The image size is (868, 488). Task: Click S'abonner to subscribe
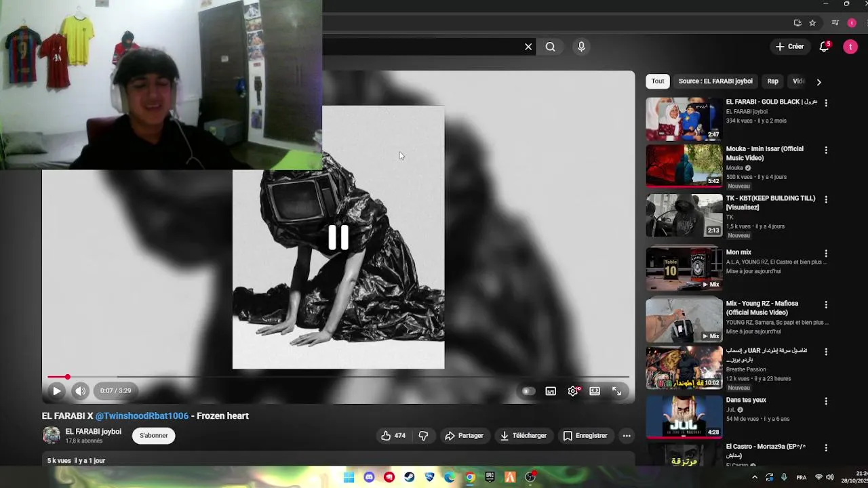154,436
